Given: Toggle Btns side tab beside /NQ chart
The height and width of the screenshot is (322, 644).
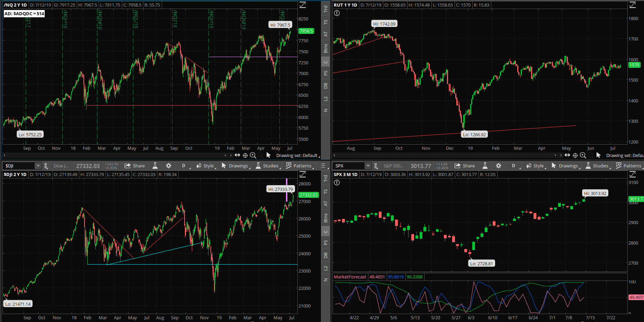Looking at the screenshot, I should click(x=325, y=48).
